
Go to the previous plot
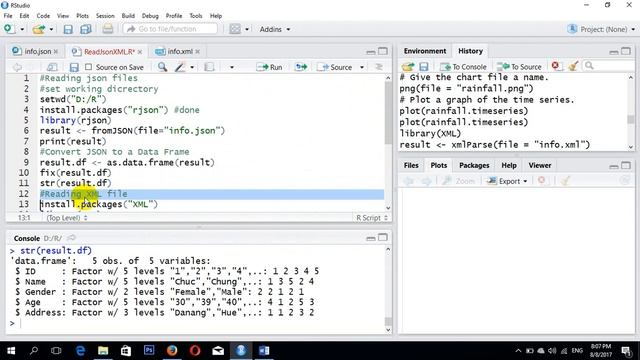(409, 181)
